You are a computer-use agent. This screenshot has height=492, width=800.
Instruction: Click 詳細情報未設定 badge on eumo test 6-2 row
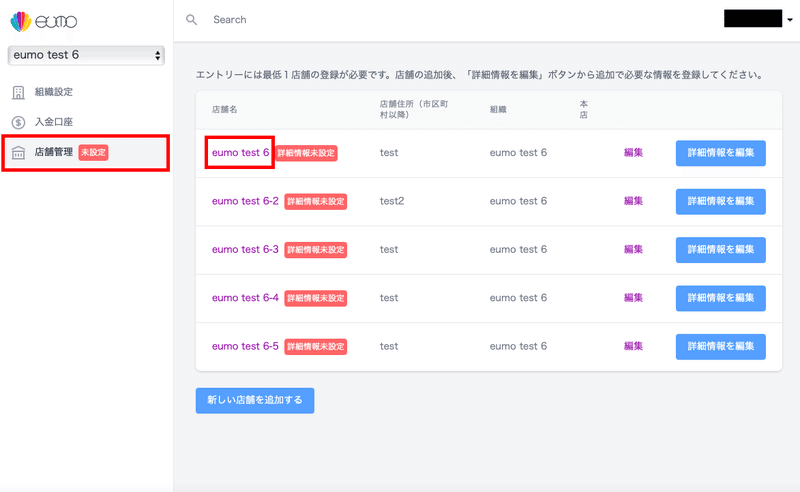click(x=316, y=202)
